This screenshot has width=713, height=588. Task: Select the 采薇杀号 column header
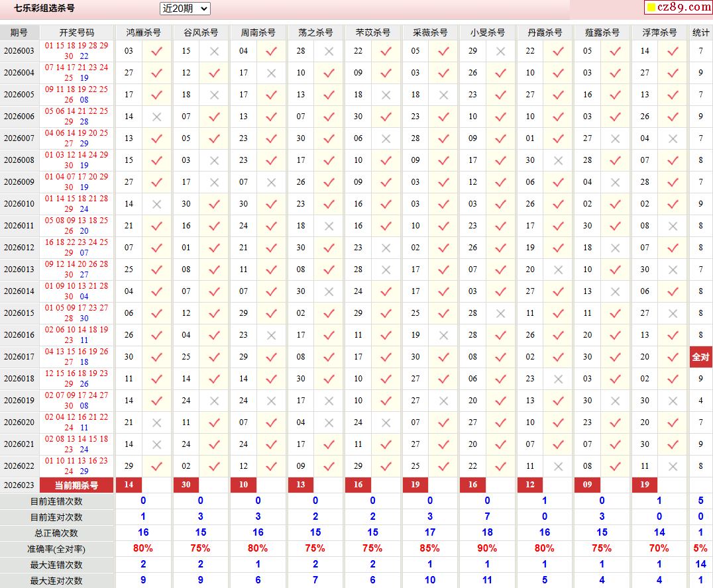(430, 32)
